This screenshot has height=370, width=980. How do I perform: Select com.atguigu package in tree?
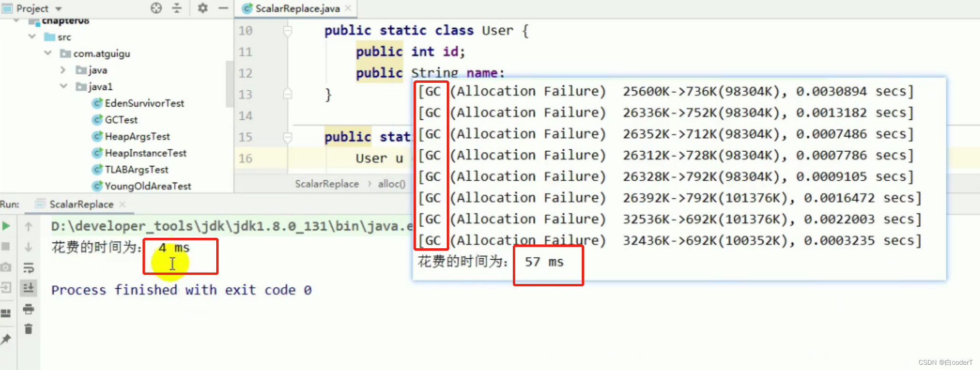(95, 53)
